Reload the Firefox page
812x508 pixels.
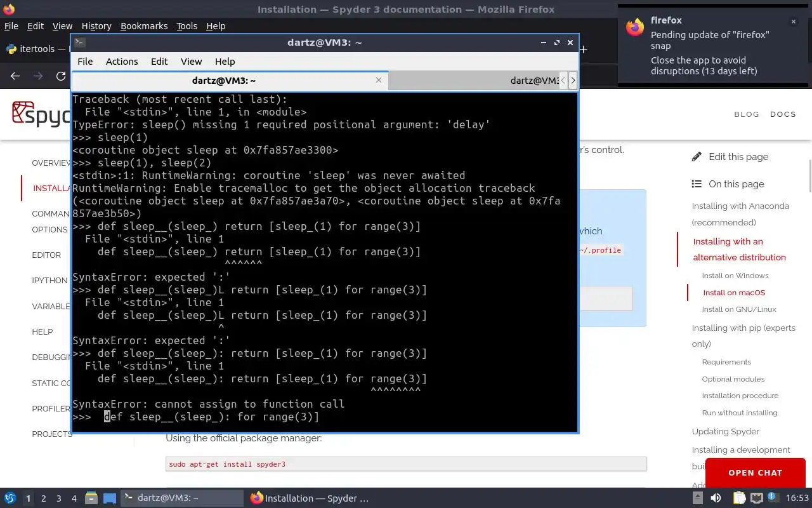[61, 76]
